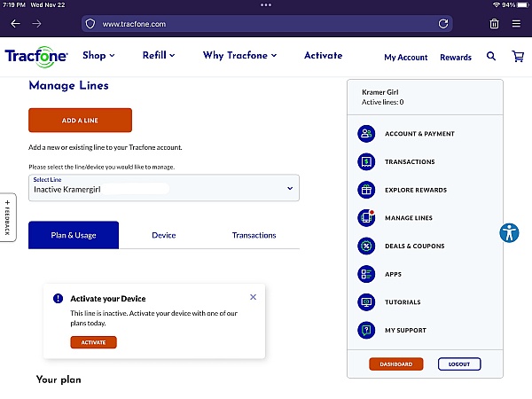Open the Rewards link

click(456, 58)
